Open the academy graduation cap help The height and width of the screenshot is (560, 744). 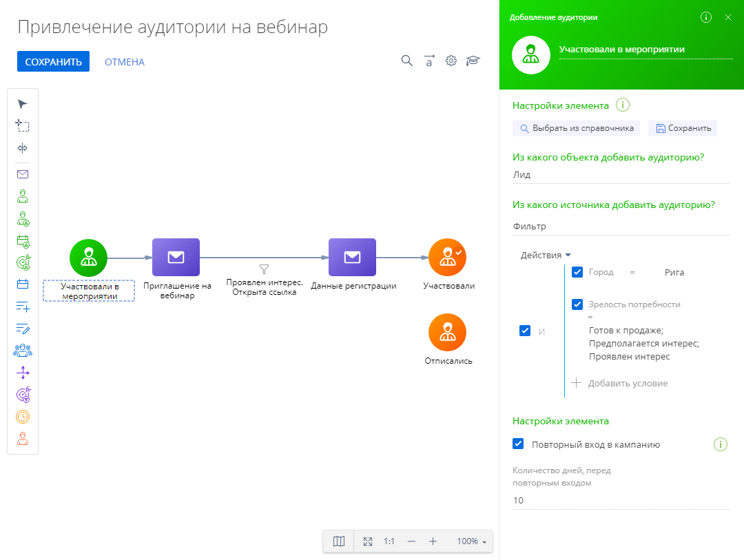(473, 61)
